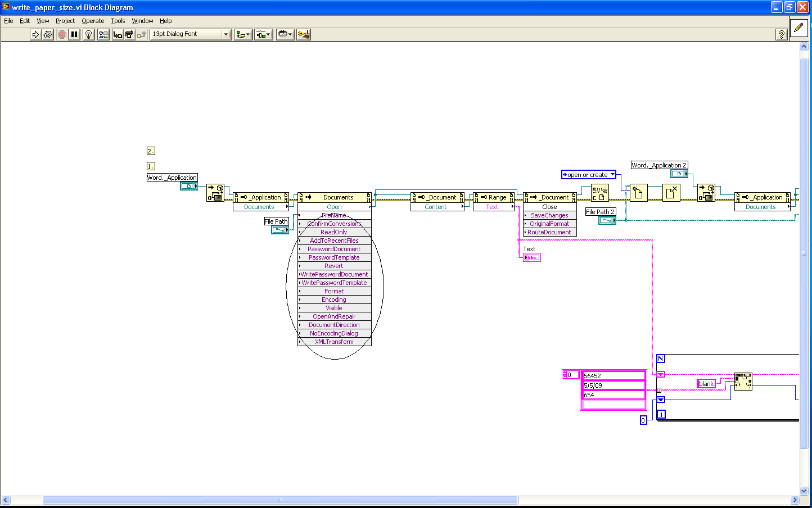Toggle Highlight Execution light bulb
The height and width of the screenshot is (508, 812).
pyautogui.click(x=88, y=34)
